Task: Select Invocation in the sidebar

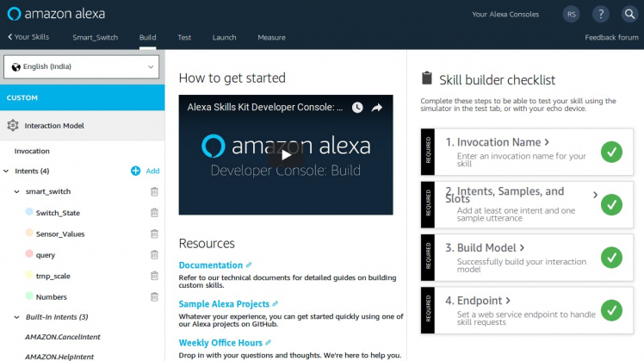Action: (x=32, y=151)
